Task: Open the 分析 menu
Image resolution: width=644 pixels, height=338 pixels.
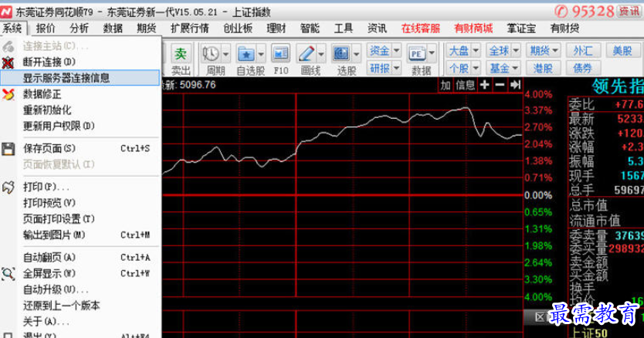Action: click(80, 29)
